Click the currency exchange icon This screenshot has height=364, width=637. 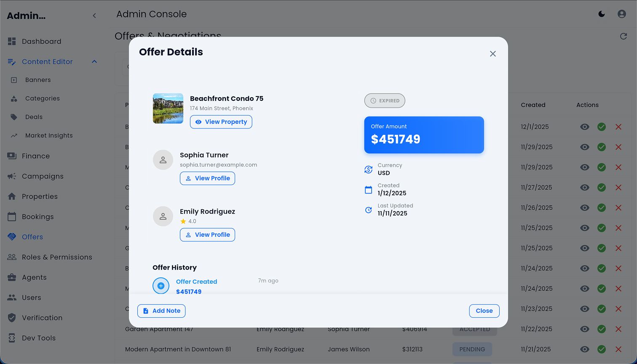(x=368, y=169)
